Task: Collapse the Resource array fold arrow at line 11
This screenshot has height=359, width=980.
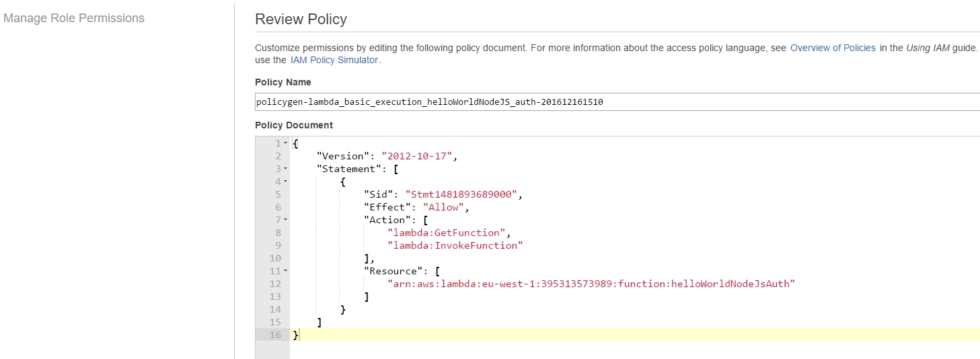Action: pos(285,271)
